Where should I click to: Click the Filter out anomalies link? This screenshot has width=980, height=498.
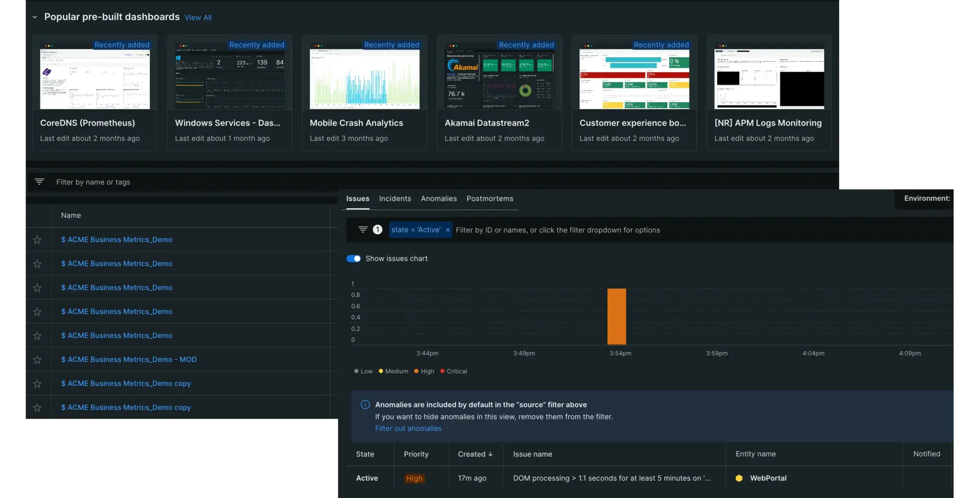coord(408,429)
